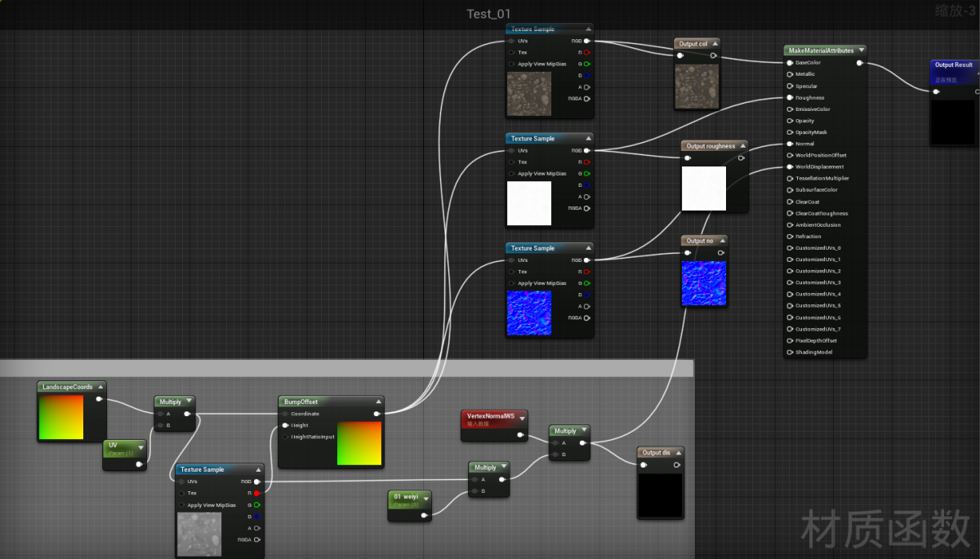Click the EmissiveColor input pin

coord(790,109)
